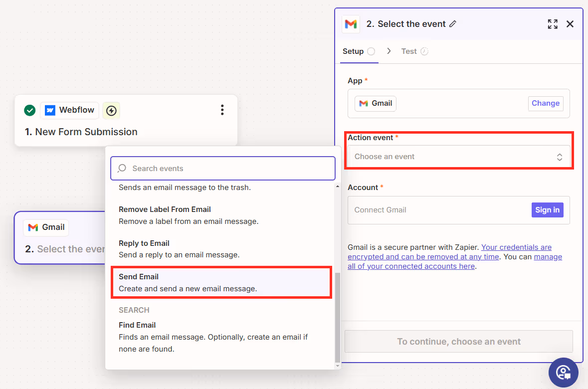
Task: Click the Setup status circle indicator
Action: (x=371, y=51)
